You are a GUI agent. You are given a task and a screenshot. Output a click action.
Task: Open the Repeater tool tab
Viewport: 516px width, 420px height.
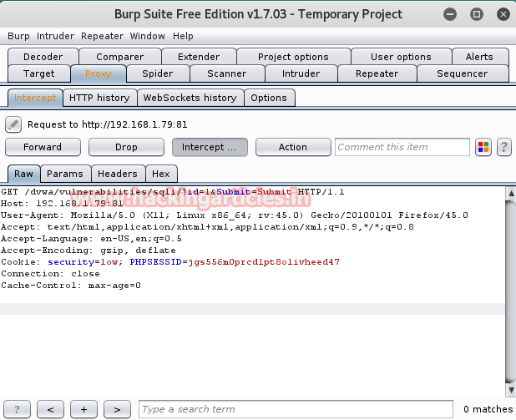377,73
